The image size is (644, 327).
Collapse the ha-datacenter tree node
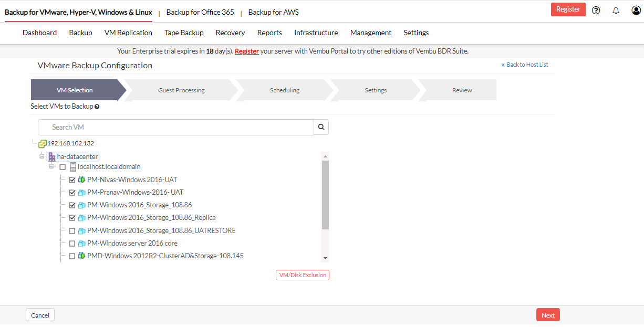point(42,156)
